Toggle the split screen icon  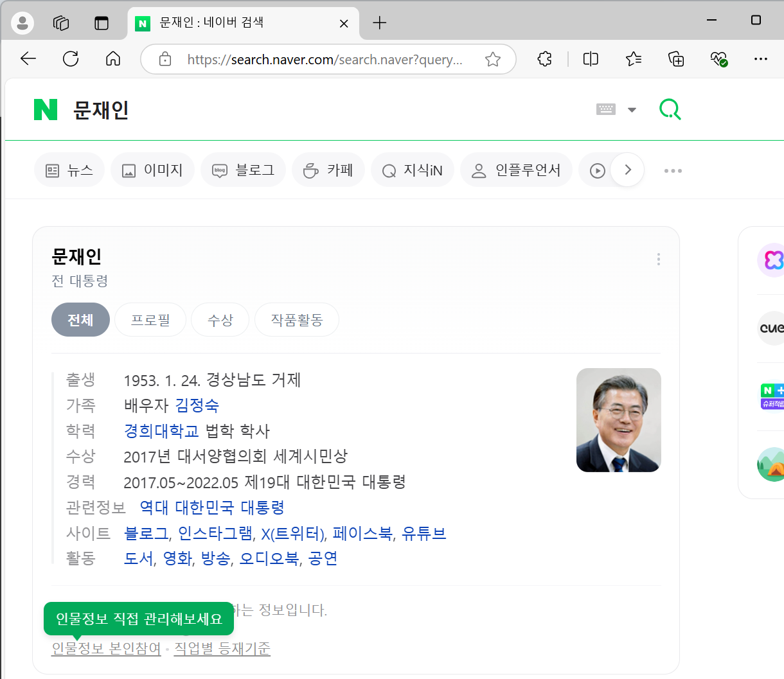click(x=591, y=59)
